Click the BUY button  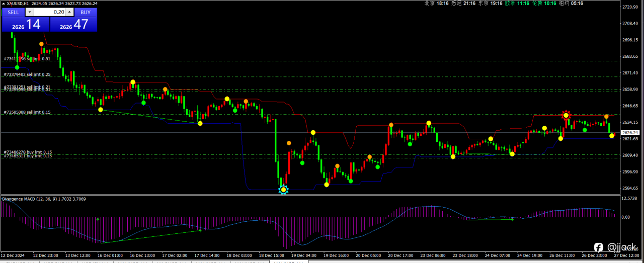pos(86,12)
